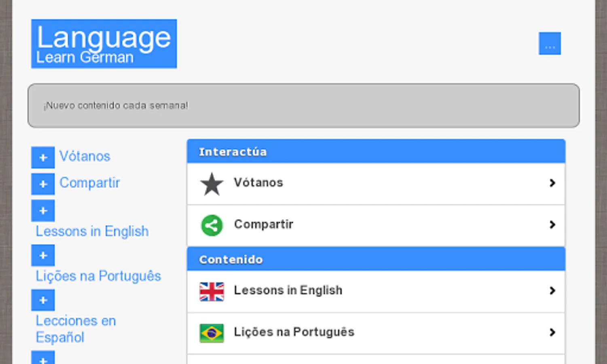This screenshot has height=364, width=607.
Task: Click the Lições na Português row chevron
Action: point(552,332)
